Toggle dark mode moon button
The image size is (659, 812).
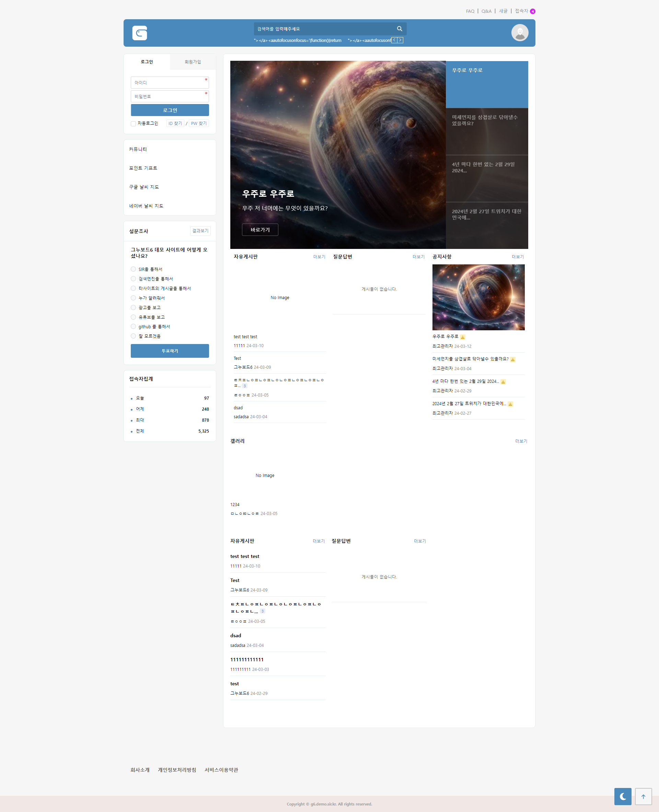tap(623, 797)
